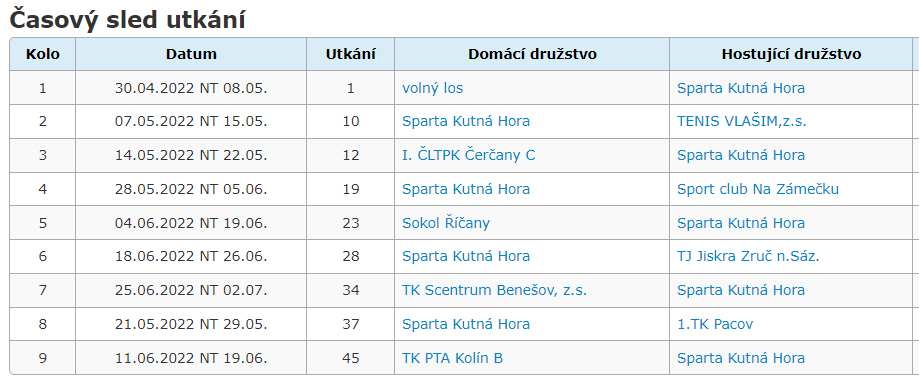Click the Datum column header
This screenshot has width=919, height=382.
(x=191, y=54)
